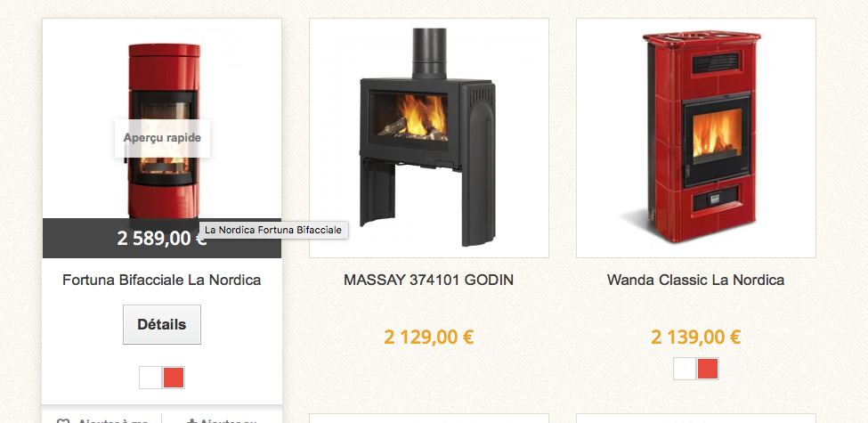Click the product card below MASSAY Godin
The image size is (868, 423).
429,419
